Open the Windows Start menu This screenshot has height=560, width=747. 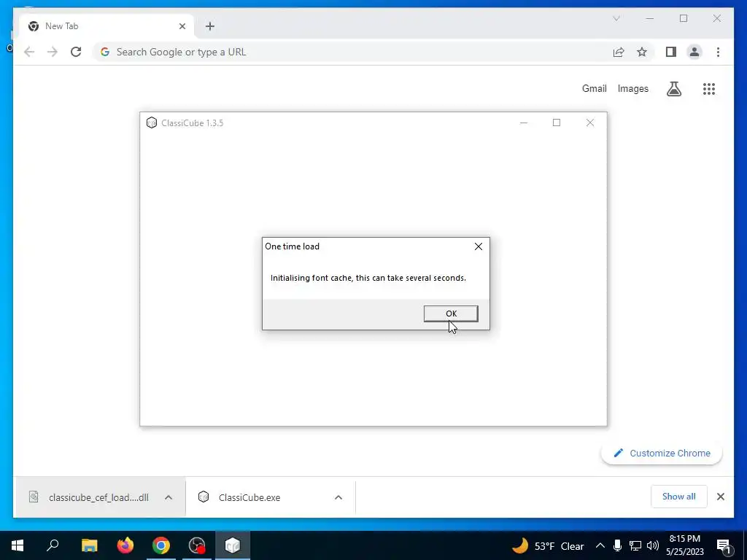18,545
